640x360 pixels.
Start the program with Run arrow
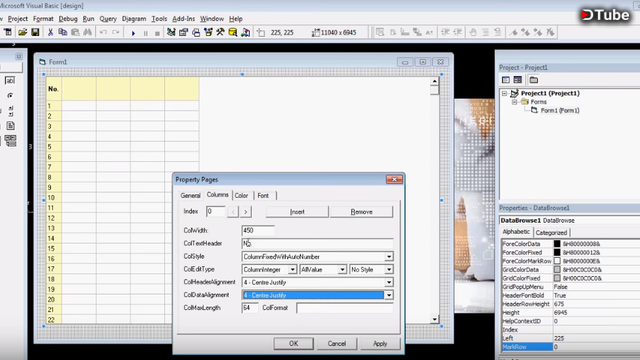pos(133,33)
